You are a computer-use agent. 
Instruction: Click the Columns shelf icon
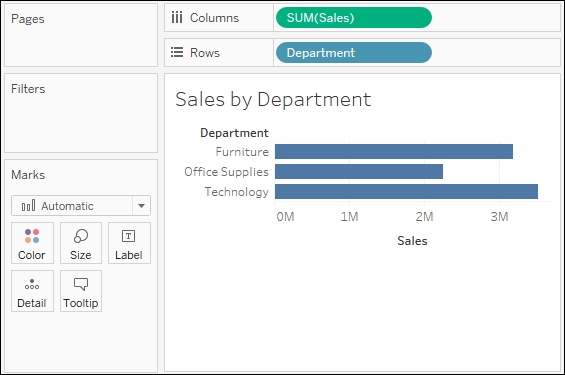177,17
